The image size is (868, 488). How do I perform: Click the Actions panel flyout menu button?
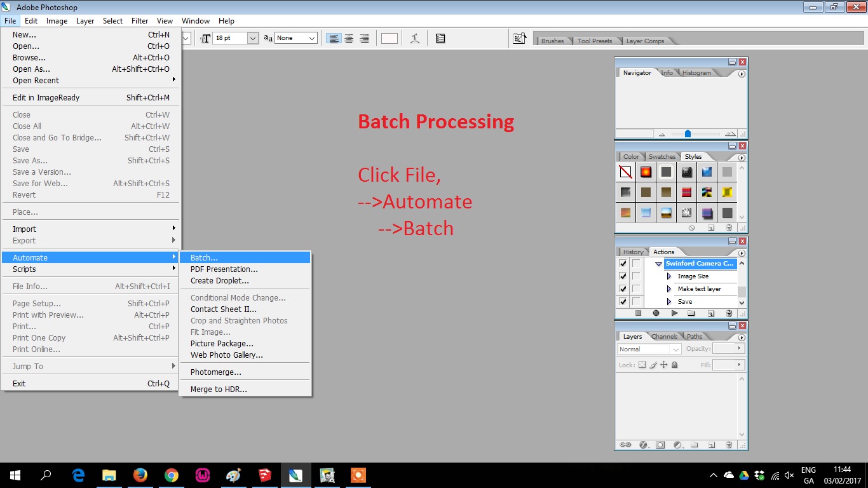(742, 253)
